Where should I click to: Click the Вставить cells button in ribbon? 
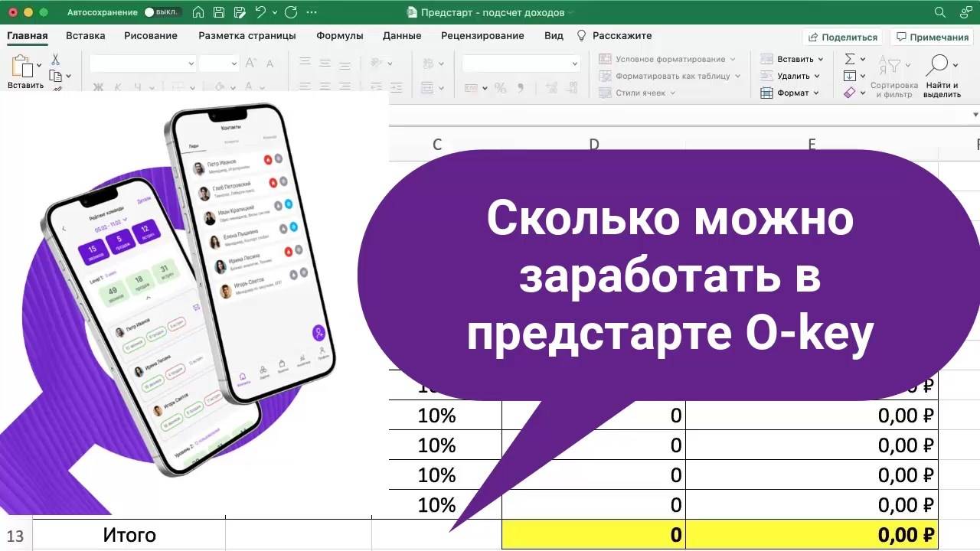tap(792, 59)
